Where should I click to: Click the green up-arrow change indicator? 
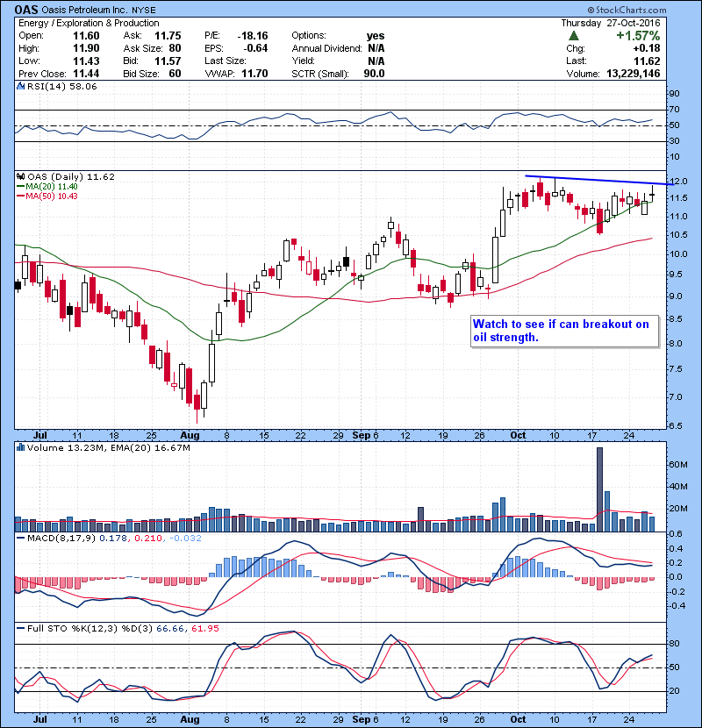[574, 36]
